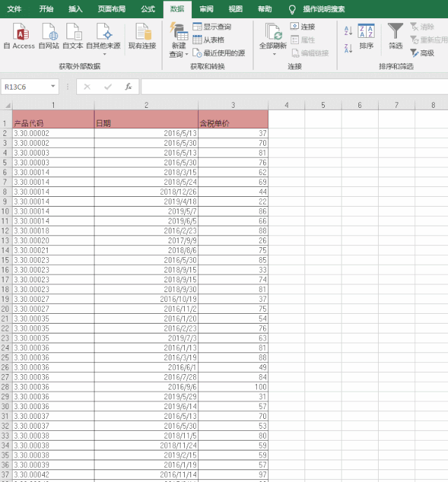The image size is (448, 482).
Task: Select row 13 header
Action: pos(6,241)
